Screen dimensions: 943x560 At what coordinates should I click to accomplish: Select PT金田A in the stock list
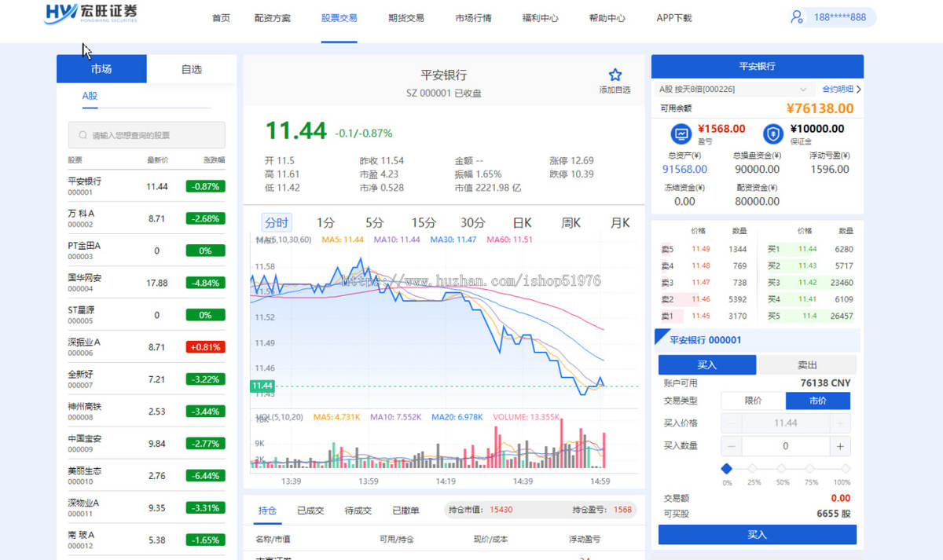[146, 251]
